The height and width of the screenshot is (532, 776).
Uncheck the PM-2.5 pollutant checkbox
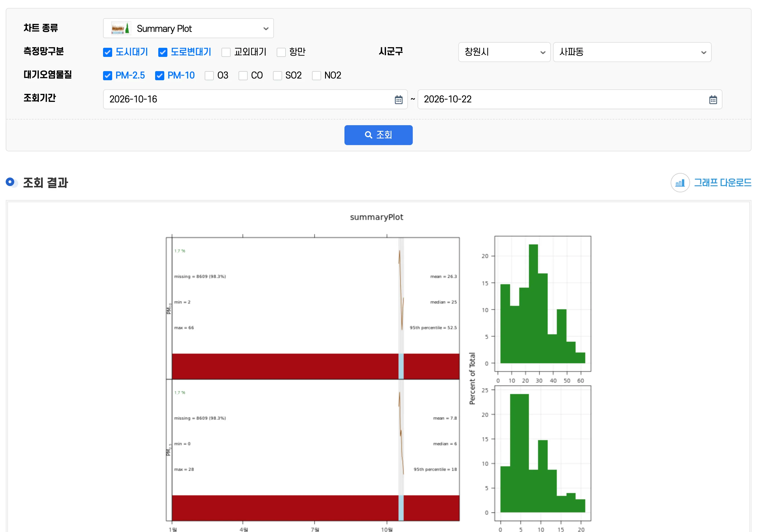click(108, 76)
